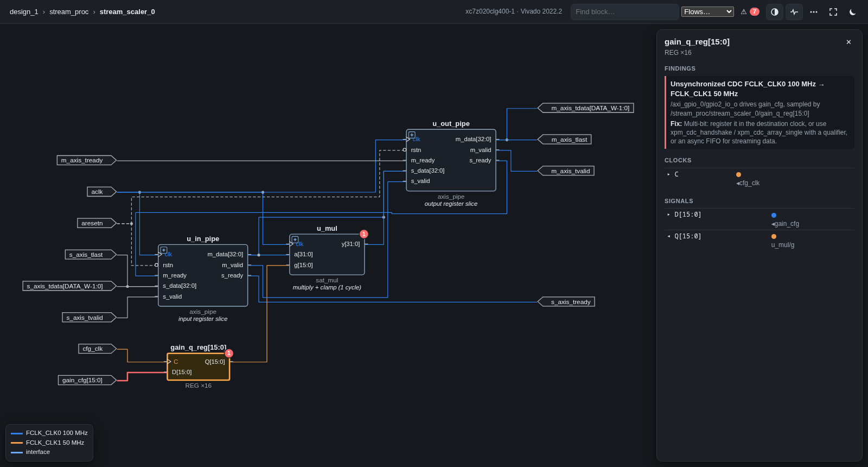Screen dimensions: 868x467
Task: Follow the gain_cfg source link in Signals
Action: coord(786,224)
